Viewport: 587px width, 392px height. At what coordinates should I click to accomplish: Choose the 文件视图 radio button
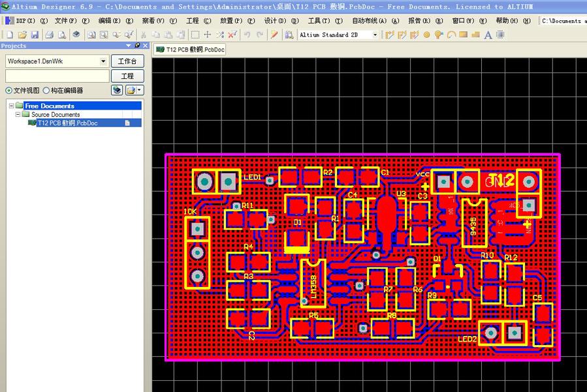[9, 91]
